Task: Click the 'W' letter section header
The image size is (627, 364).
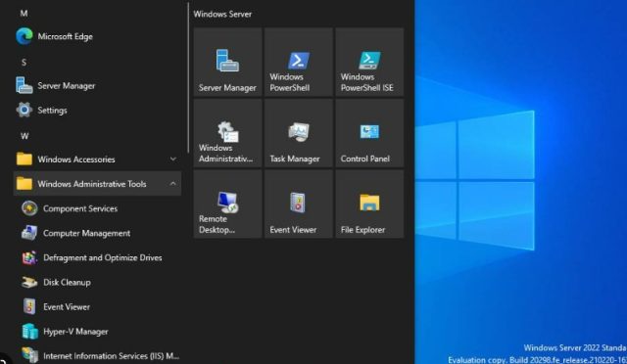Action: click(x=24, y=136)
